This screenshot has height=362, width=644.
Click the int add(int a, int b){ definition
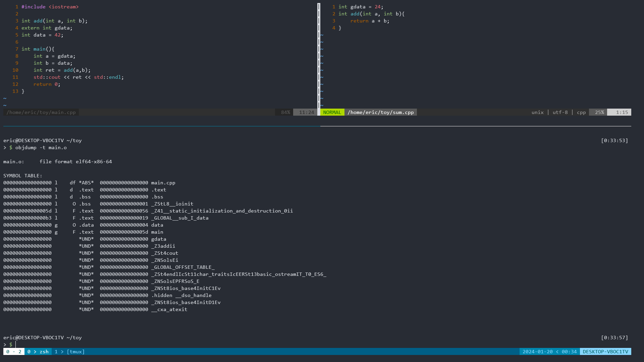372,14
